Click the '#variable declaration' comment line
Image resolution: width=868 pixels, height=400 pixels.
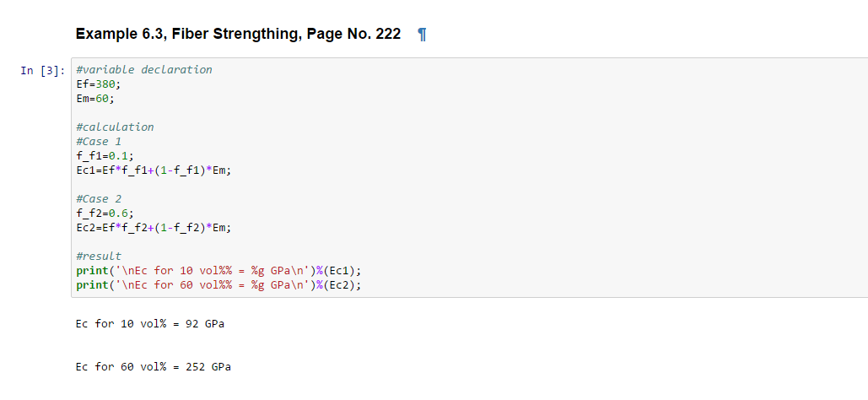[143, 69]
